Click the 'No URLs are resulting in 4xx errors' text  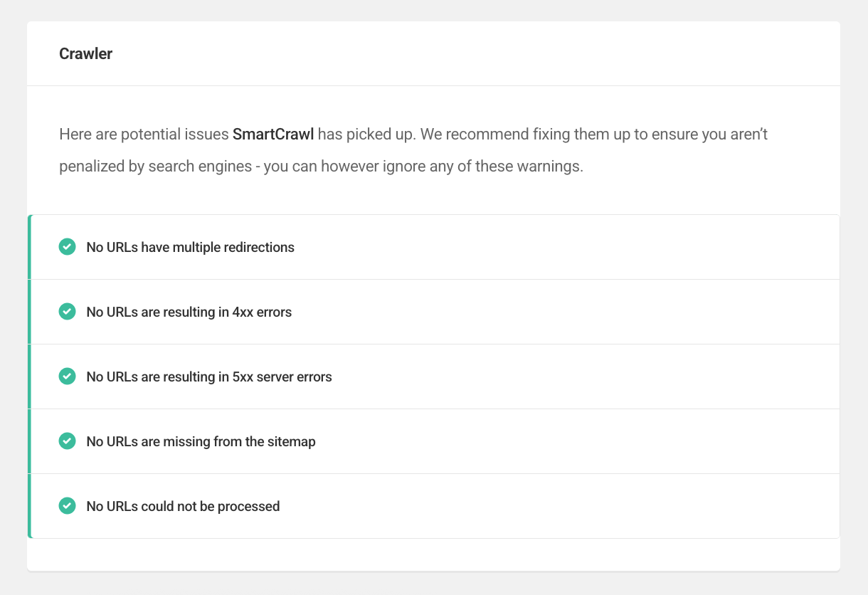tap(188, 311)
